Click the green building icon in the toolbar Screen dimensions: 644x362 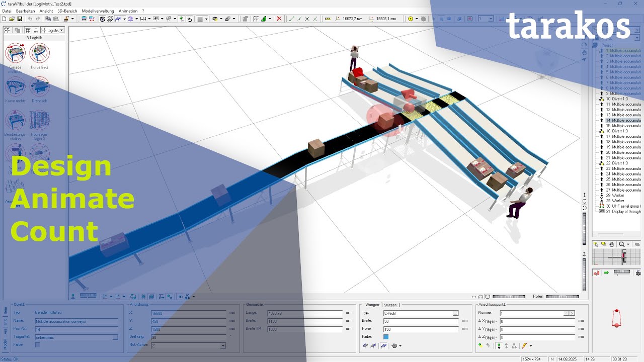pos(264,19)
